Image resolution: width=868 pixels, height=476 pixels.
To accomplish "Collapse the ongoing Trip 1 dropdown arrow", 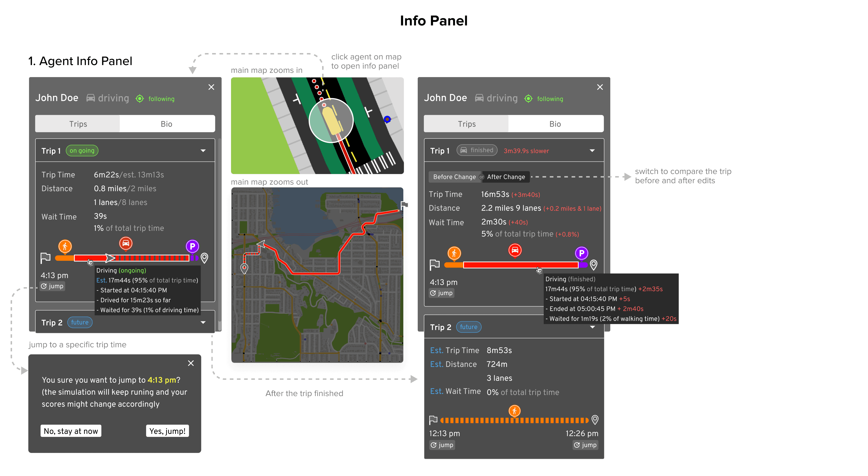I will click(x=203, y=150).
